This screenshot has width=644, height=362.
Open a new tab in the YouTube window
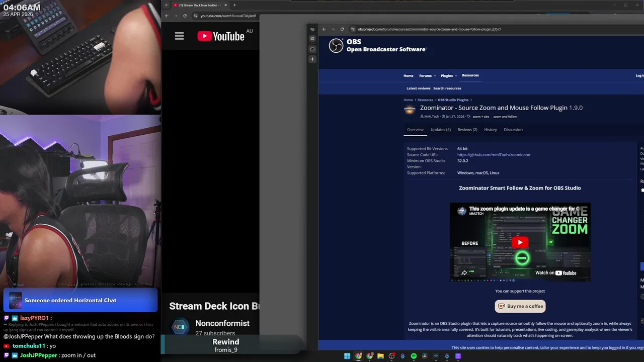click(x=234, y=5)
